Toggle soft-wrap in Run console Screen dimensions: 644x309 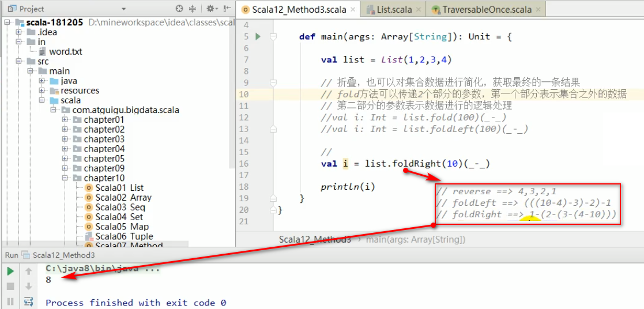pyautogui.click(x=28, y=301)
